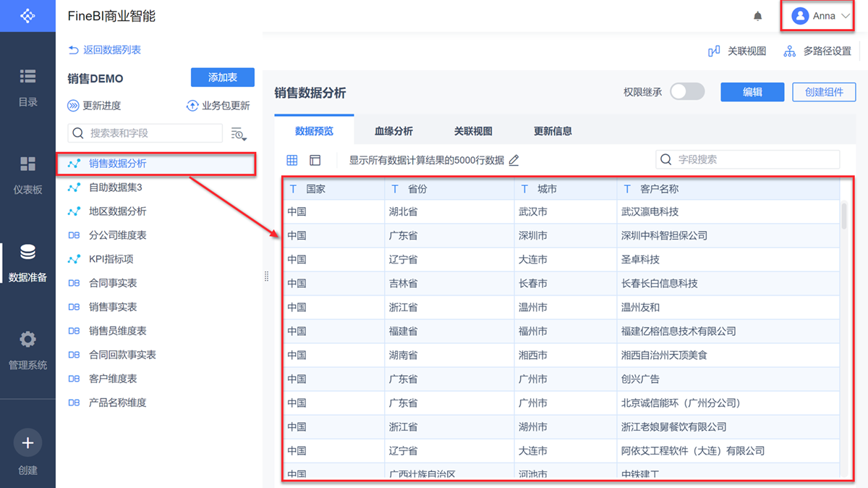Screen dimensions: 868x488
Task: Click the 城市 column header
Action: [x=565, y=189]
